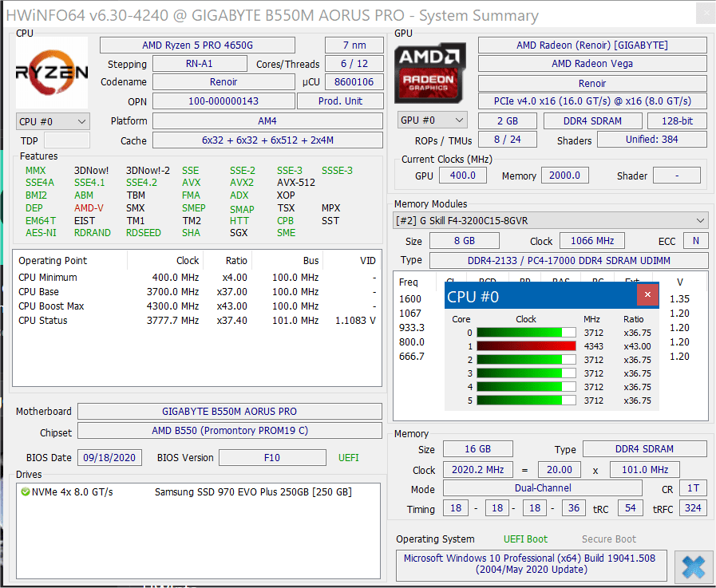Viewport: 716px width, 588px height.
Task: Click the Operating Point column header
Action: tap(70, 261)
